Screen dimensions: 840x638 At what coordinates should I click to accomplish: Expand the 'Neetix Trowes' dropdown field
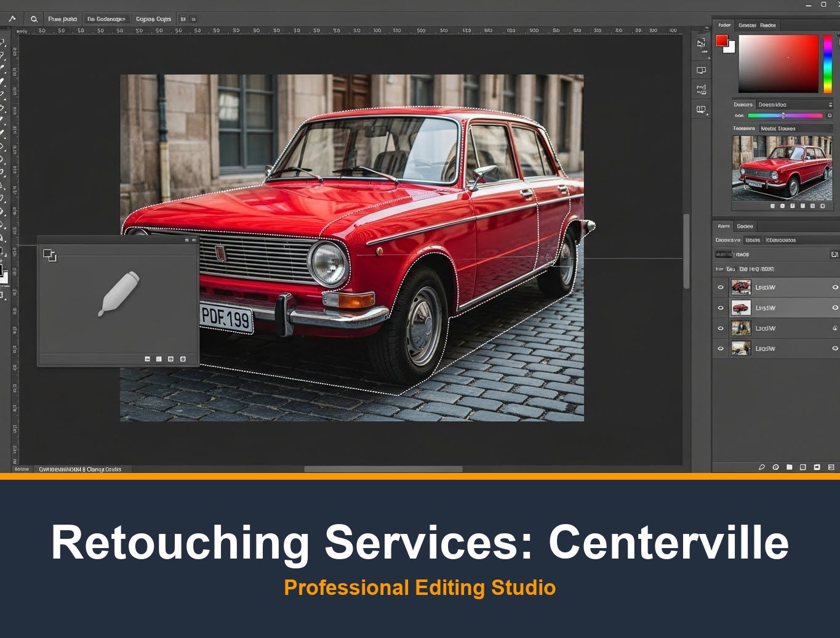[x=795, y=129]
